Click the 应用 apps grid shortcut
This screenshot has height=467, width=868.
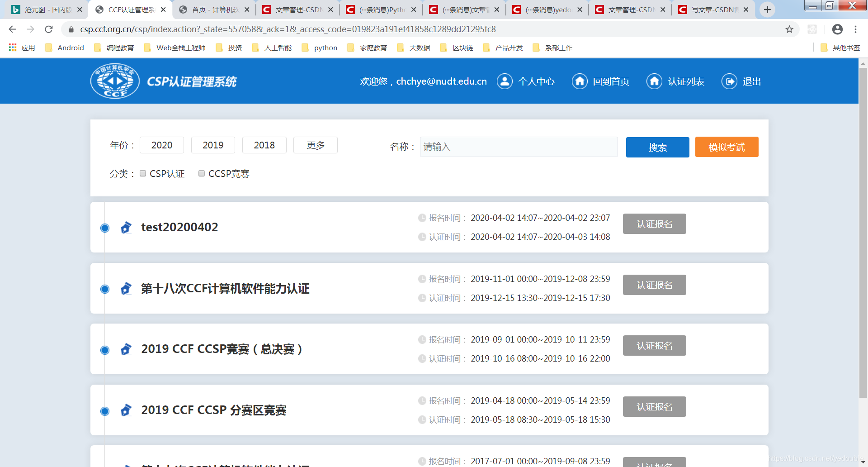pos(22,48)
